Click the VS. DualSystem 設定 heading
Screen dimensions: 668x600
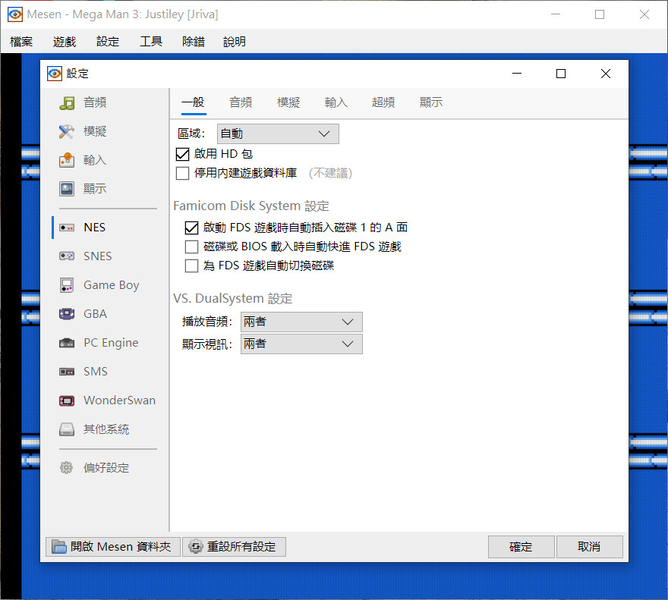coord(233,299)
